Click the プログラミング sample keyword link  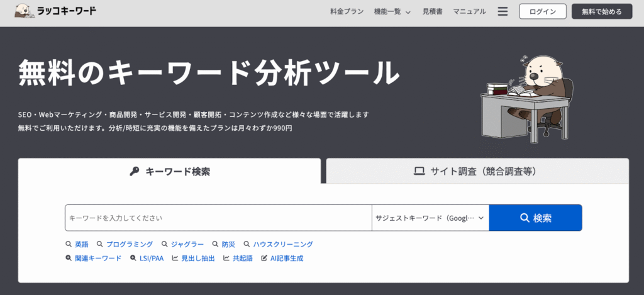130,244
